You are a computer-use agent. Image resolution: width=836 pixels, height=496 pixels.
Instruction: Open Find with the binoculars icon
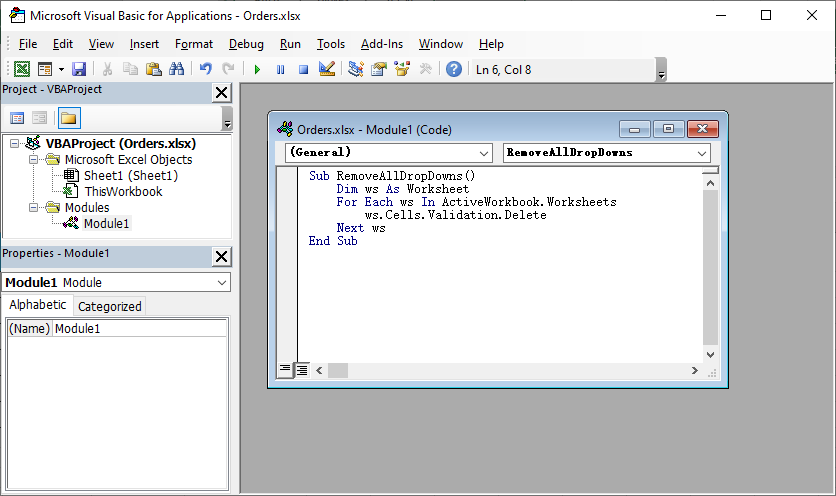coord(176,69)
